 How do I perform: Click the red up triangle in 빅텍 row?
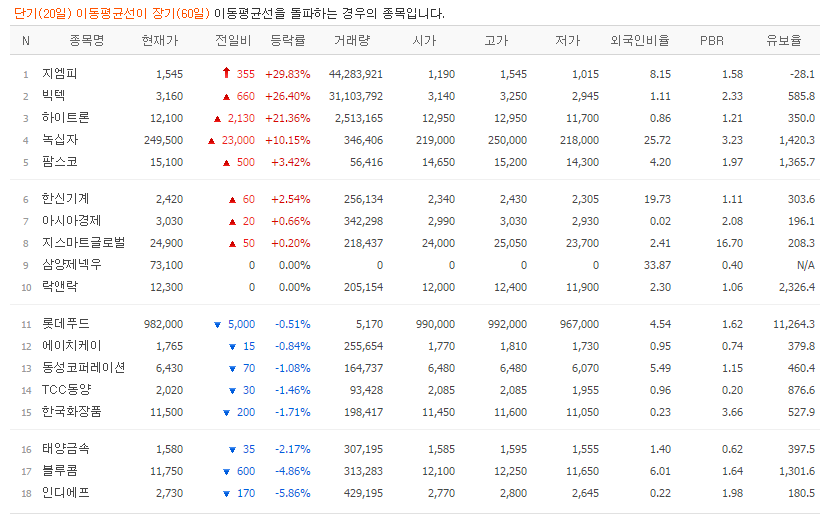point(226,97)
